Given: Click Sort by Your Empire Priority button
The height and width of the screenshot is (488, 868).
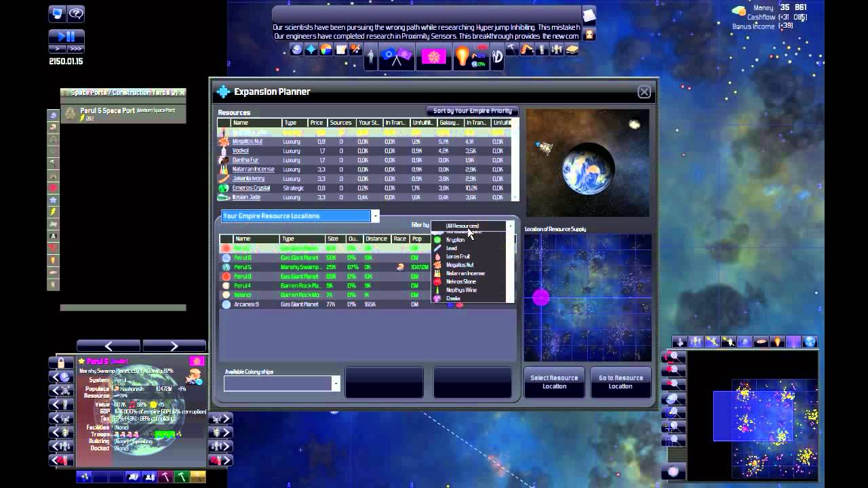Looking at the screenshot, I should click(x=473, y=110).
